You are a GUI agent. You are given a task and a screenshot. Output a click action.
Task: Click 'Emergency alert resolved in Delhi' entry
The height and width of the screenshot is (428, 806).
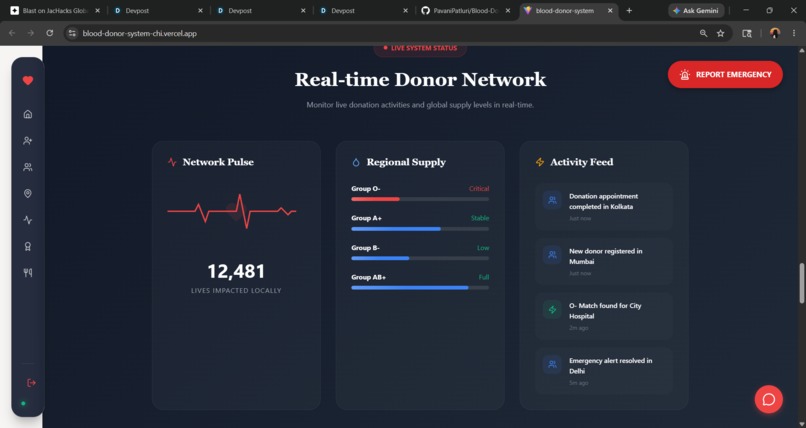click(603, 371)
